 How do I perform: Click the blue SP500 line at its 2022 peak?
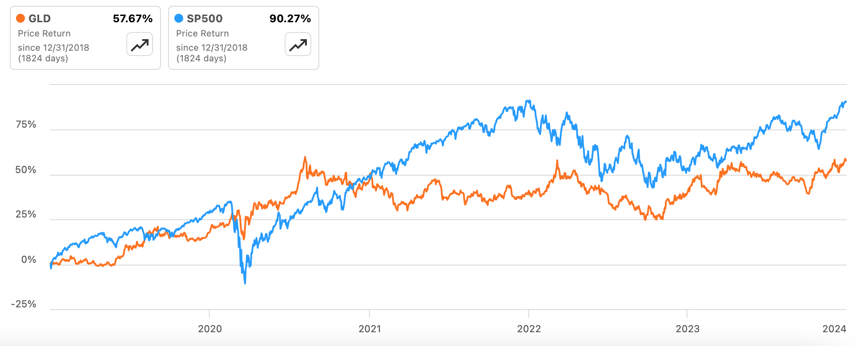529,101
